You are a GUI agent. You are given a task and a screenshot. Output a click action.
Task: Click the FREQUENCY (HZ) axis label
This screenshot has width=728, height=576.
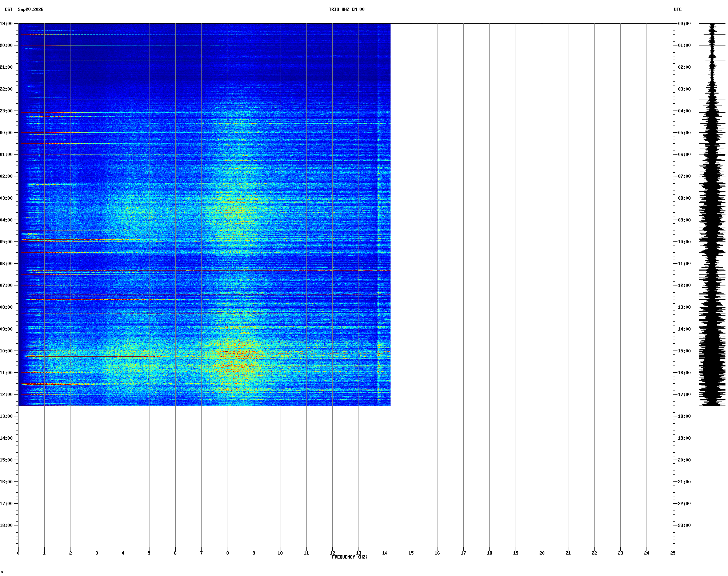click(x=350, y=557)
